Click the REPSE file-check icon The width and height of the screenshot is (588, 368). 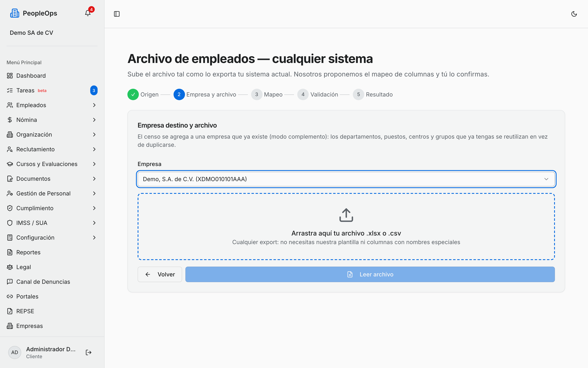coord(10,311)
